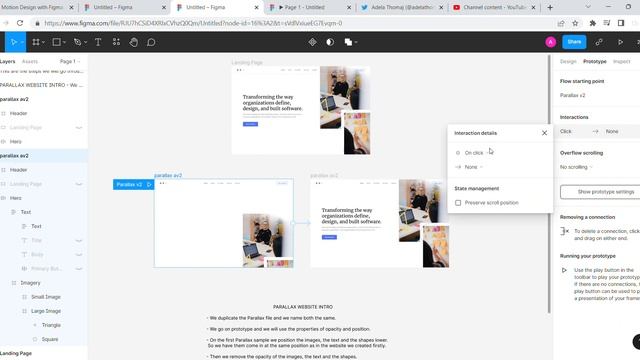Open the No scrolling overflow dropdown
Viewport: 640px width, 360px height.
[576, 167]
